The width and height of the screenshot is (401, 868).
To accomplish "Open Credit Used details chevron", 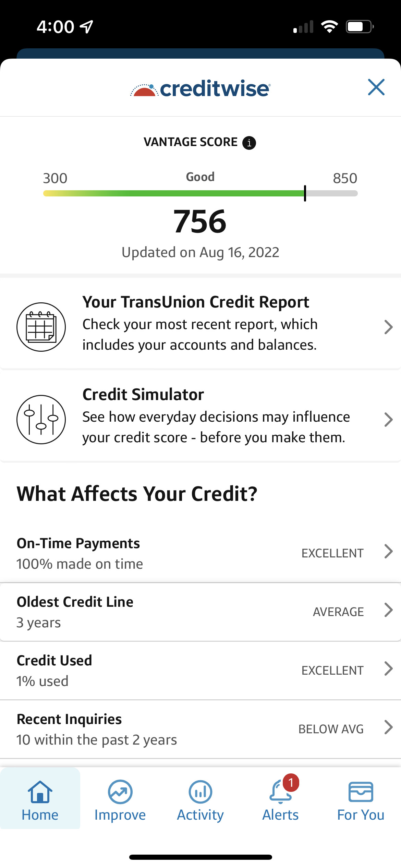I will click(x=388, y=668).
